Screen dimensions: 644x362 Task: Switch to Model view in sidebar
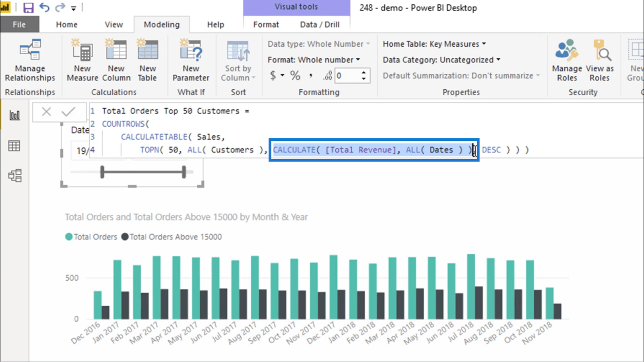pyautogui.click(x=14, y=176)
